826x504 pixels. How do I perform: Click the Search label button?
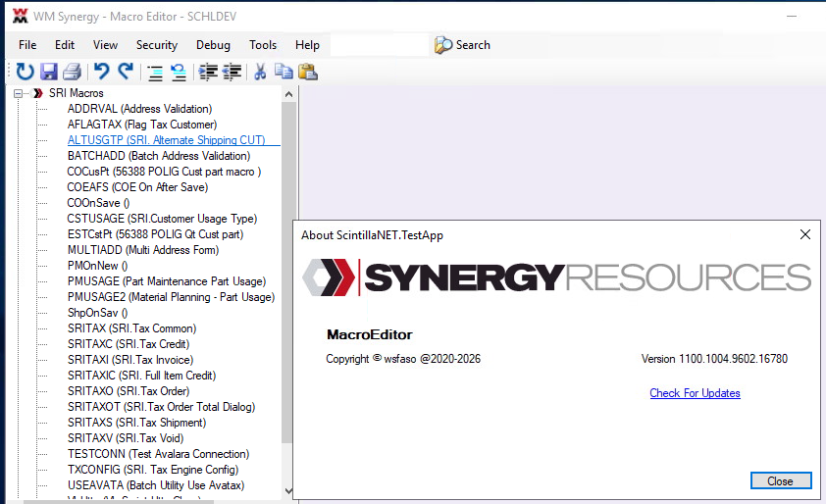tap(473, 45)
